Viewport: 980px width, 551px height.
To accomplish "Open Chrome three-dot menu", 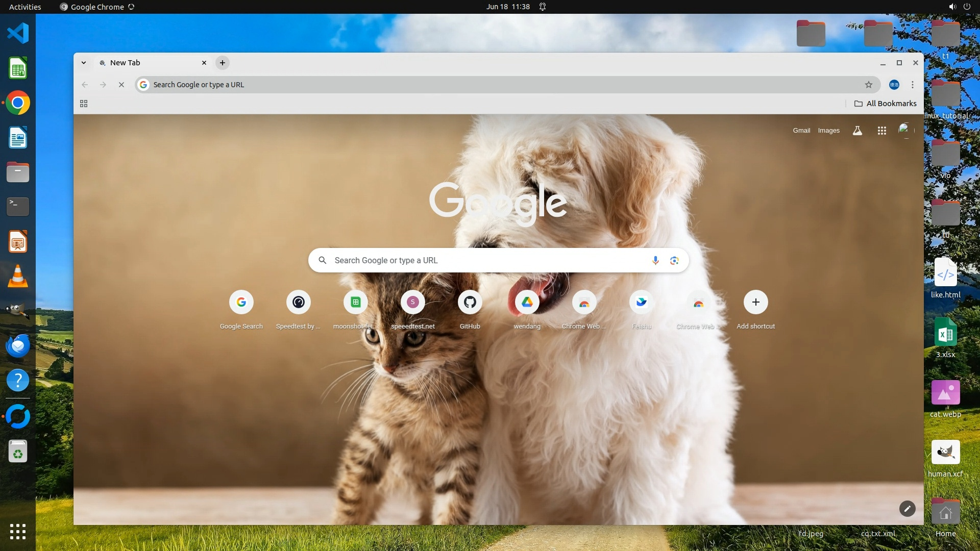I will point(913,85).
